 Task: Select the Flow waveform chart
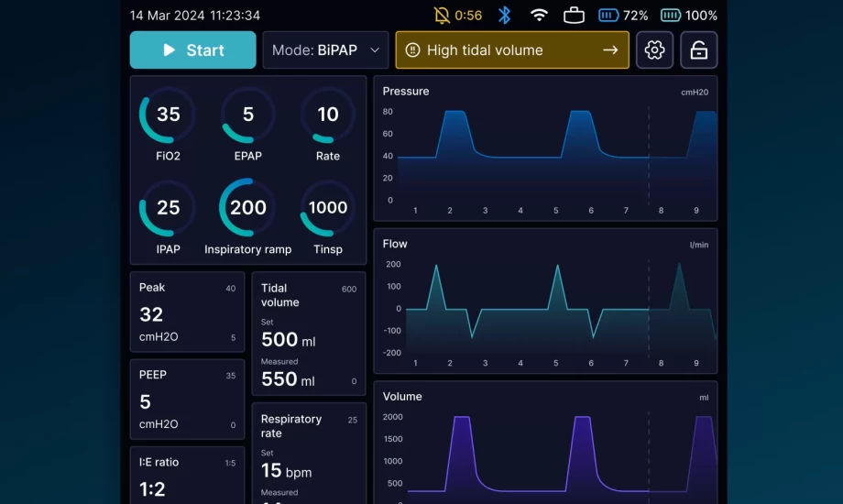click(545, 301)
